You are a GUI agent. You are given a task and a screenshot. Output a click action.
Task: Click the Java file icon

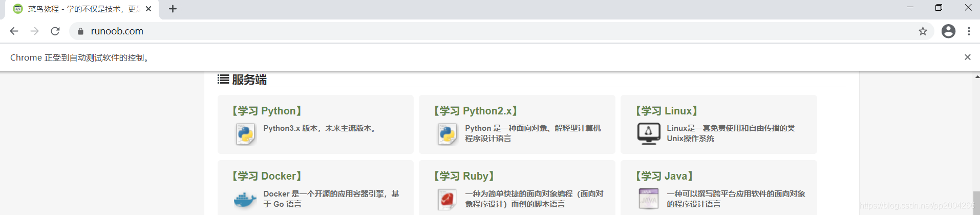coord(649,199)
